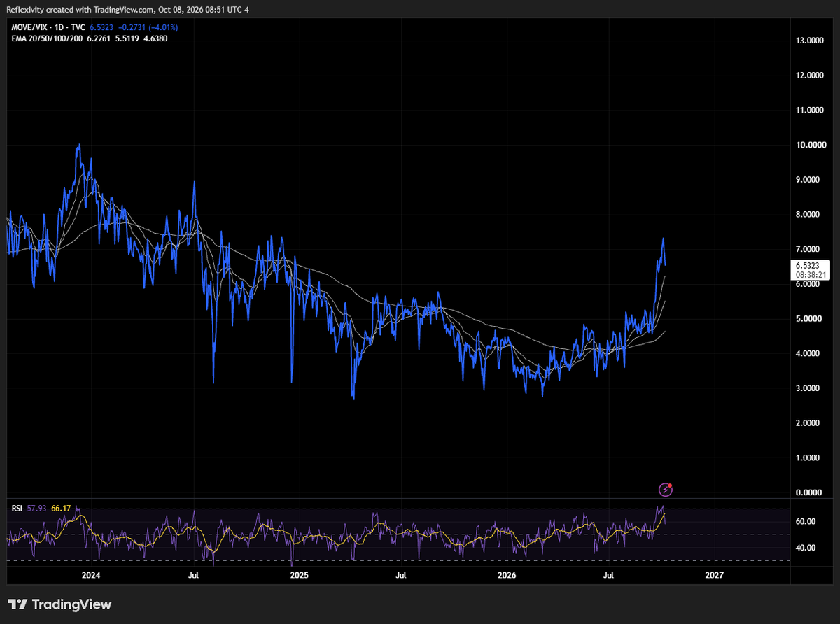Select the RSI indicator label
Image resolution: width=840 pixels, height=624 pixels.
(x=17, y=509)
